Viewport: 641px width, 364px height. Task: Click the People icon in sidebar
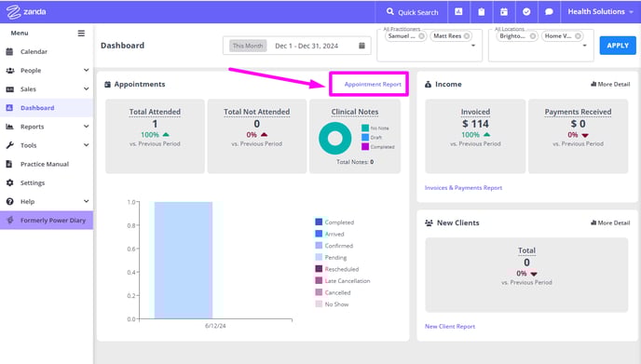pyautogui.click(x=10, y=70)
